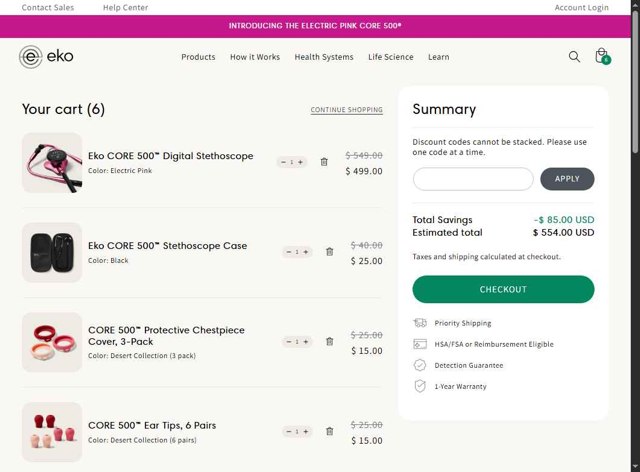
Task: Open the Eko CORE 500 Digital Stethoscope title
Action: point(171,156)
